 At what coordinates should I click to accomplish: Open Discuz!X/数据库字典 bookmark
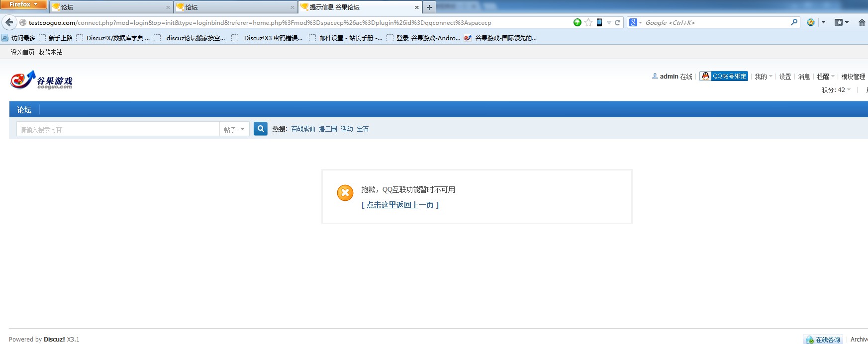pos(113,38)
